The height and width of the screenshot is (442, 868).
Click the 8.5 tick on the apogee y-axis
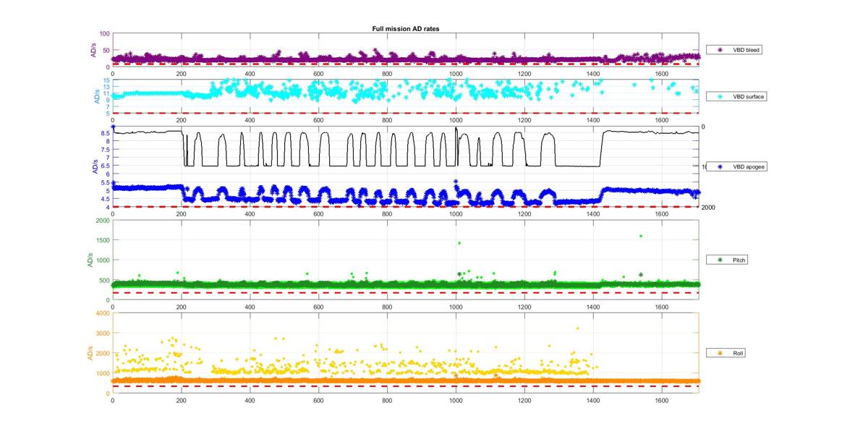(105, 133)
